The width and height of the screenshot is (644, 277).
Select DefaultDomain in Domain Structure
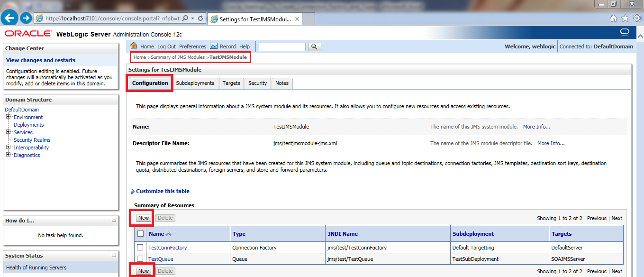click(22, 110)
